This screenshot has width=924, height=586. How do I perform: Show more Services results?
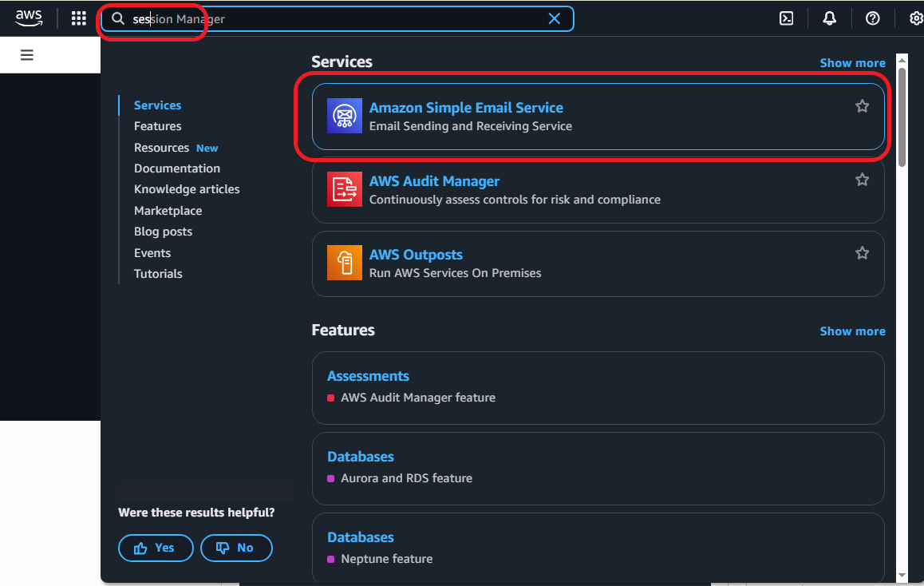pyautogui.click(x=852, y=63)
